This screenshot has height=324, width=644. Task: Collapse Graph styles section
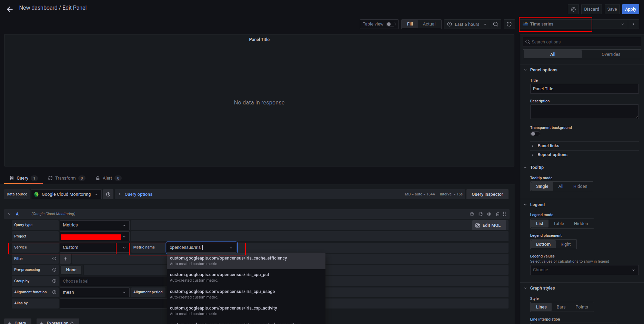[x=542, y=288]
